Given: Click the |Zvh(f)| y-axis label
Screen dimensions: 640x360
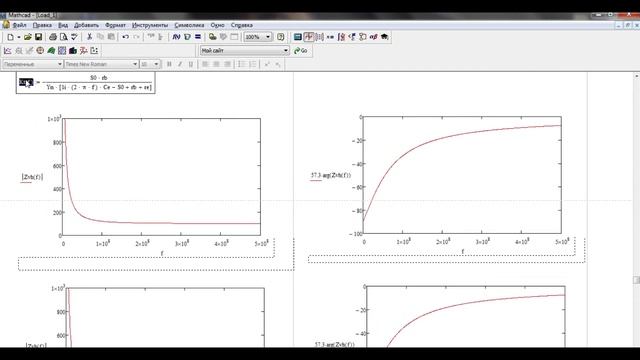Looking at the screenshot, I should pyautogui.click(x=32, y=177).
